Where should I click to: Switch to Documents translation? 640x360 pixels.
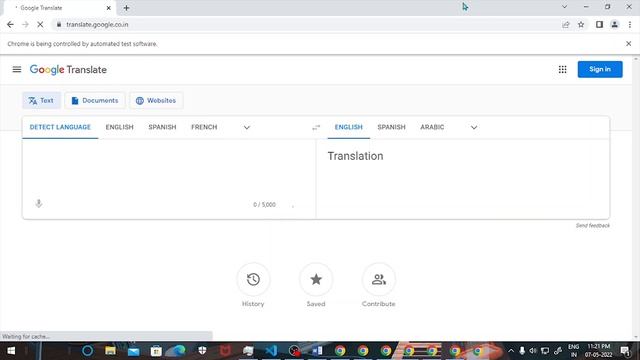click(x=95, y=100)
